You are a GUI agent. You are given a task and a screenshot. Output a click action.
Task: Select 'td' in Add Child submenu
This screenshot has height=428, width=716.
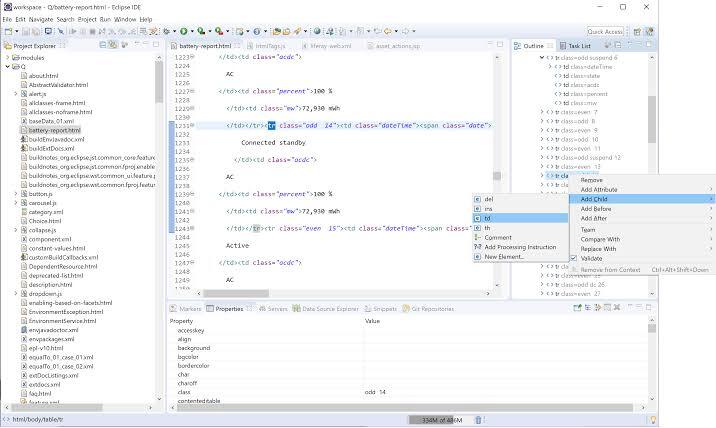(520, 218)
